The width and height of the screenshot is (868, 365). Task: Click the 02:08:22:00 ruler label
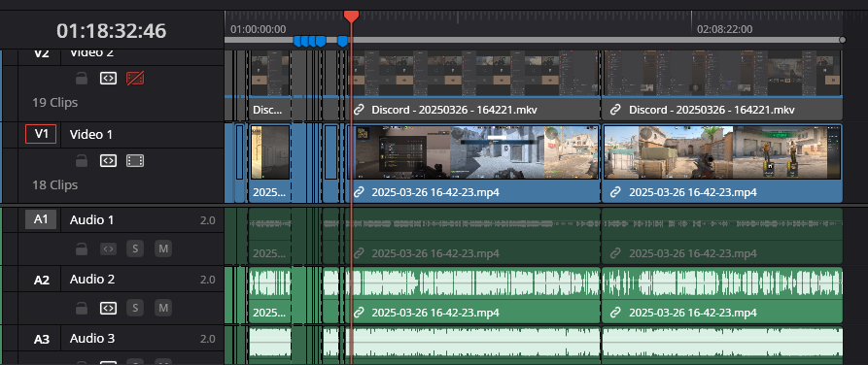point(724,29)
